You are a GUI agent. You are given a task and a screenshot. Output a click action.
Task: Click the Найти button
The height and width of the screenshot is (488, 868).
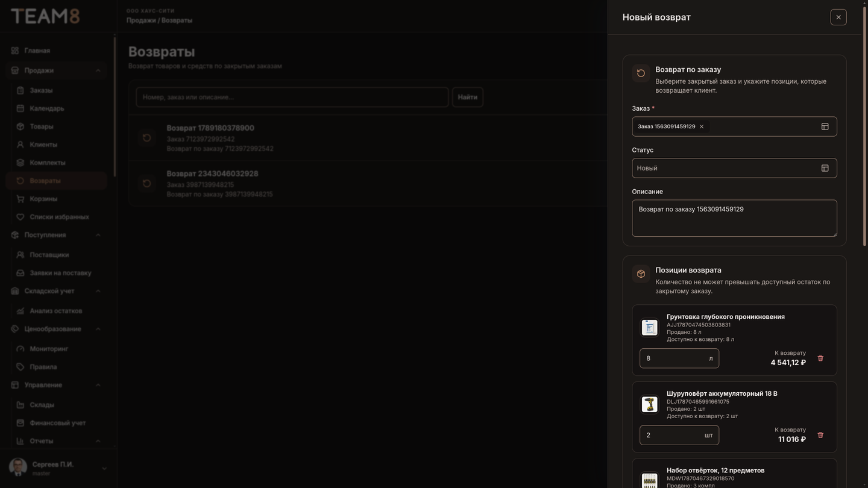coord(468,97)
